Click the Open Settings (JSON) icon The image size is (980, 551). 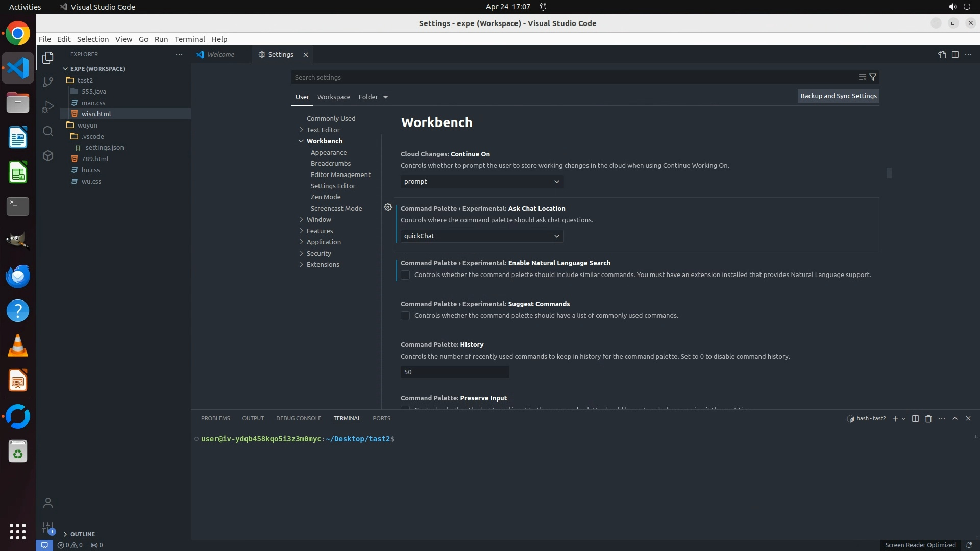942,55
